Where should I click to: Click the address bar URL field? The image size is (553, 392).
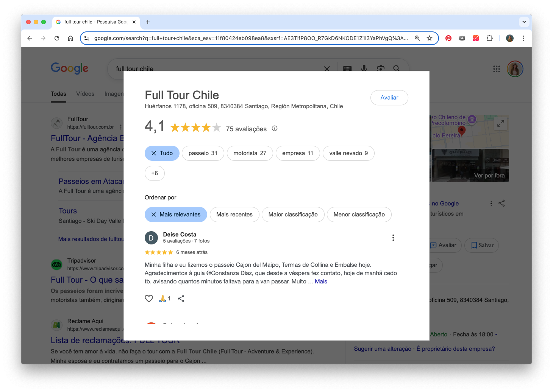coord(250,38)
